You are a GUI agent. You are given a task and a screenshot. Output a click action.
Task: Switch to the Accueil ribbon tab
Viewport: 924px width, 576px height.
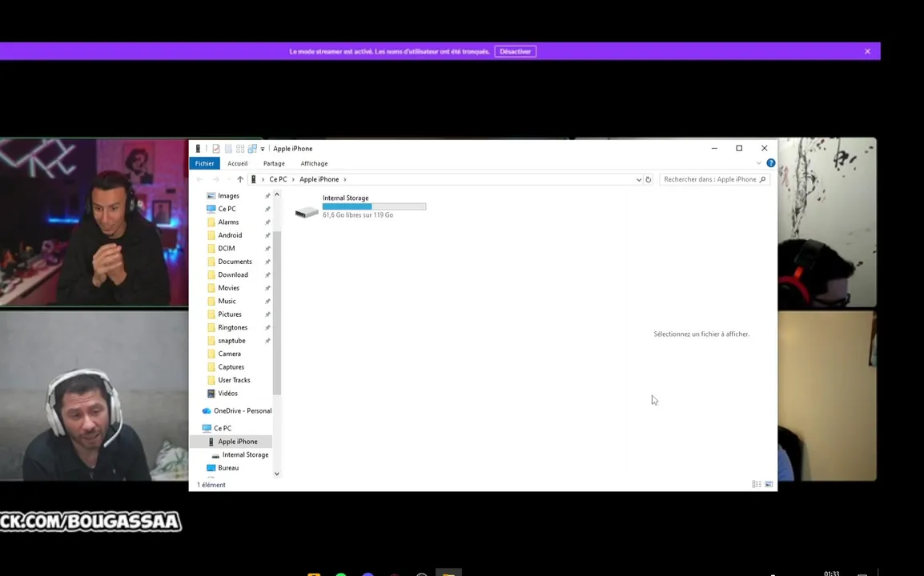[238, 164]
